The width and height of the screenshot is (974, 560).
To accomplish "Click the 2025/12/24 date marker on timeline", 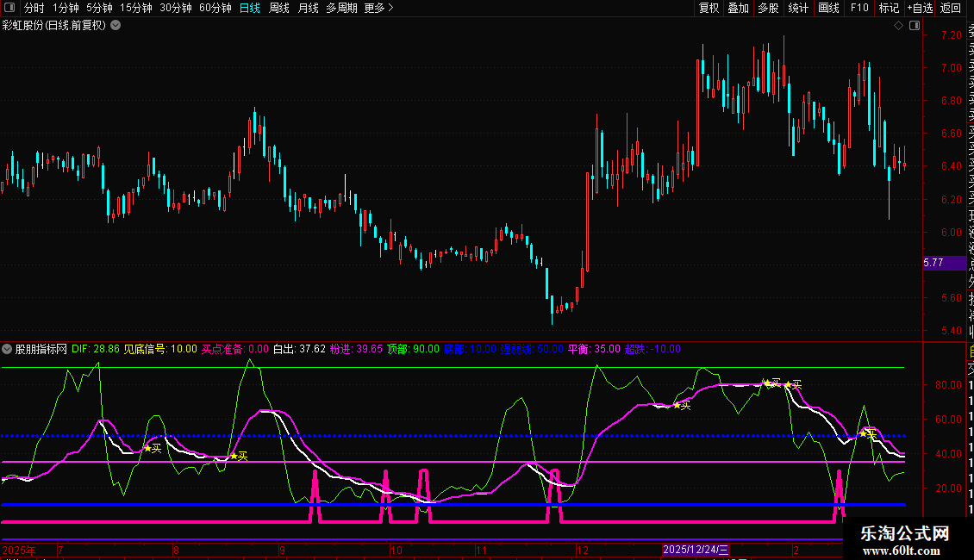I will (x=696, y=550).
